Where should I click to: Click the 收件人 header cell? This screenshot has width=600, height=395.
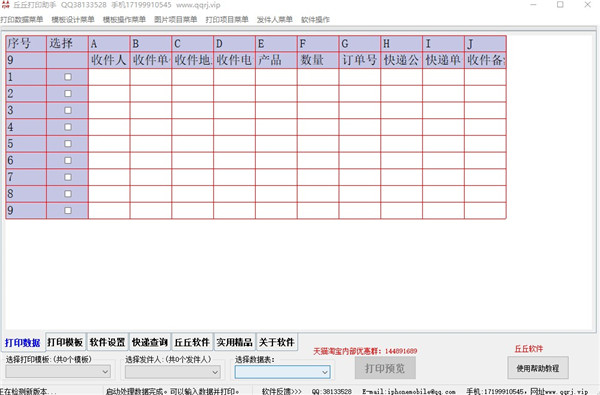point(109,60)
